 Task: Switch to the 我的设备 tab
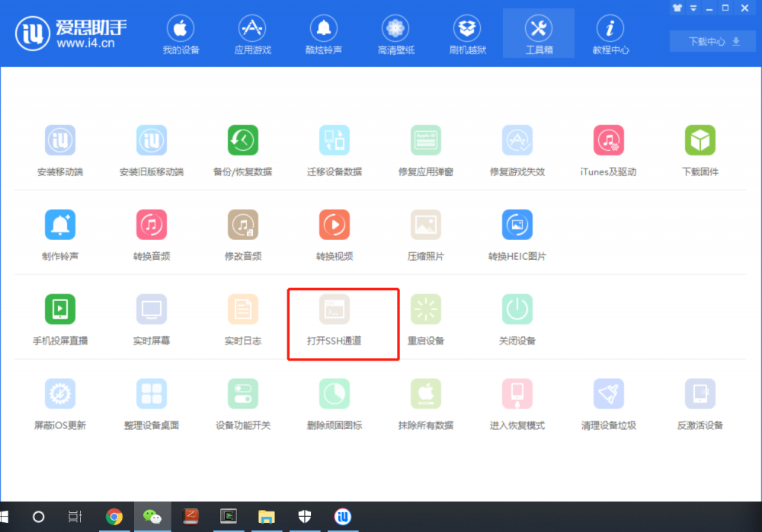(181, 35)
